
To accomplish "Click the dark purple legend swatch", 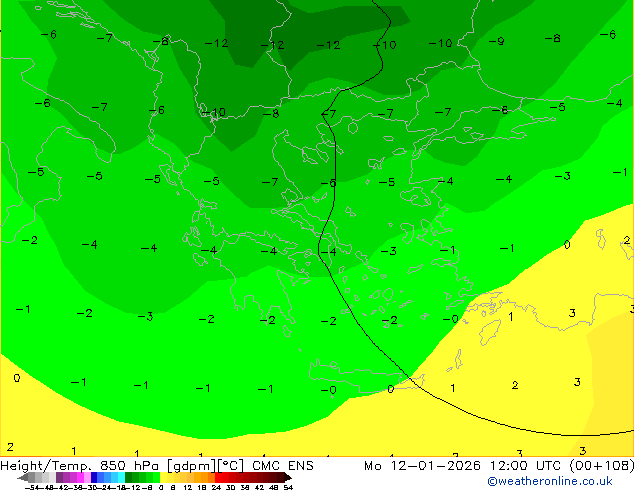I will tap(59, 477).
